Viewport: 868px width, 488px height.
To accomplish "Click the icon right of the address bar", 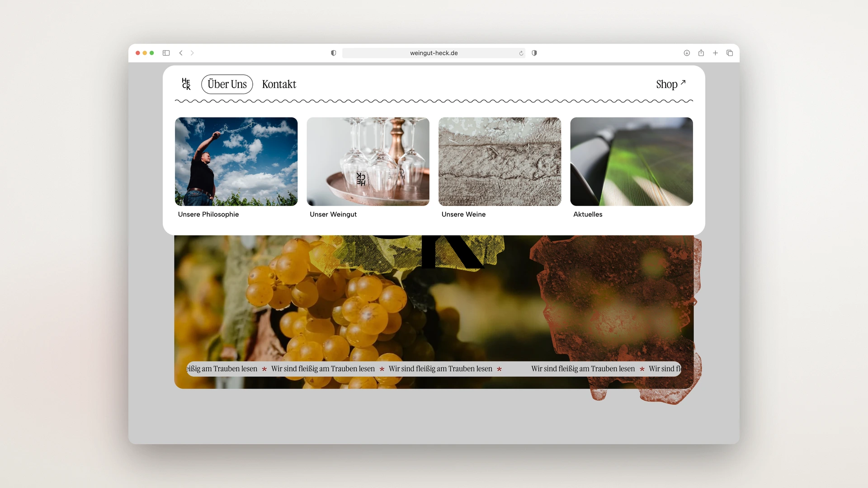I will 534,53.
